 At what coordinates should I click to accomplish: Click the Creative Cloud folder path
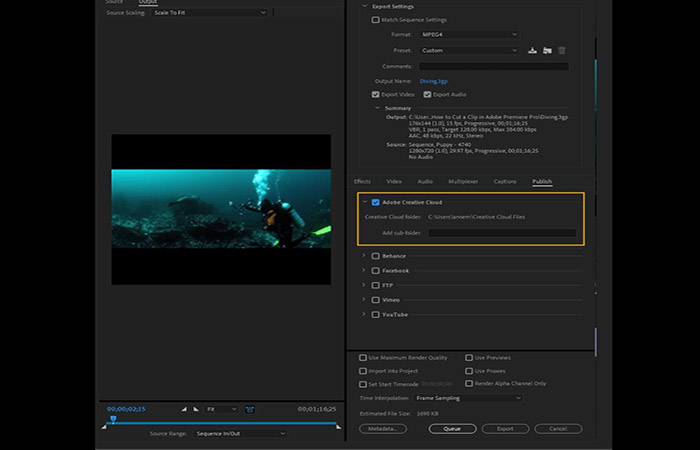[x=476, y=217]
